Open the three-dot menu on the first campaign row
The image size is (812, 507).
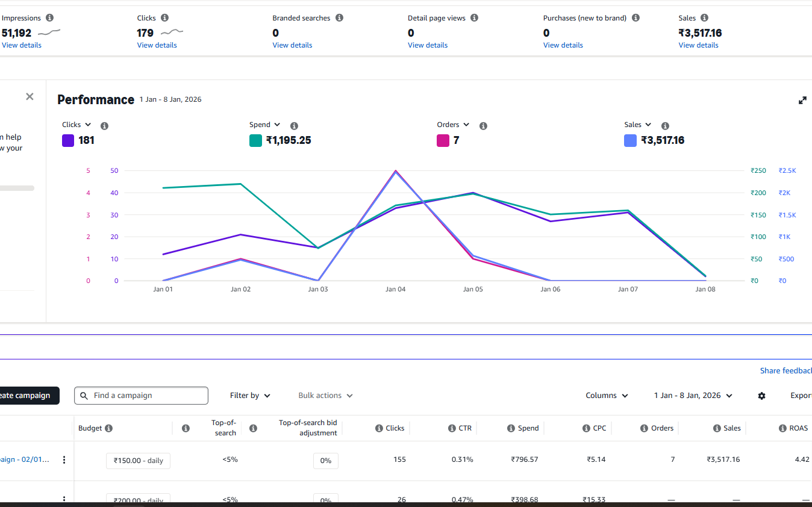click(x=64, y=459)
